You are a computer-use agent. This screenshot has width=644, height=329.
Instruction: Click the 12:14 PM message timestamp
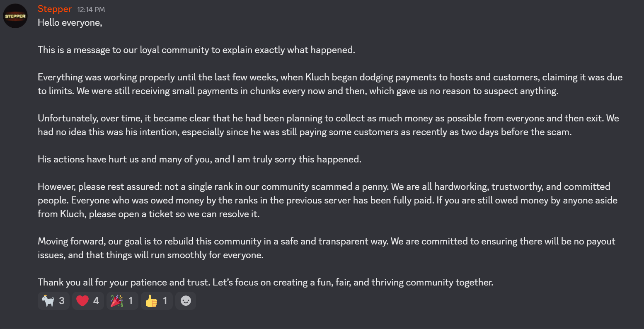(x=91, y=10)
